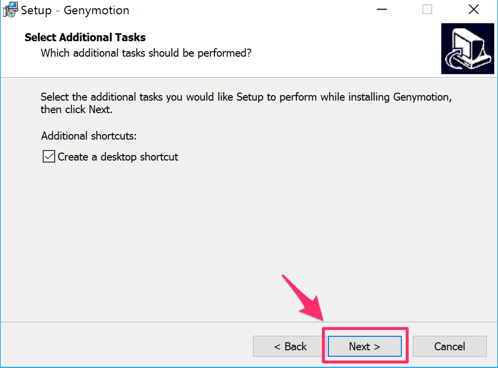498x368 pixels.
Task: Cancel the Genymotion setup
Action: click(x=450, y=346)
